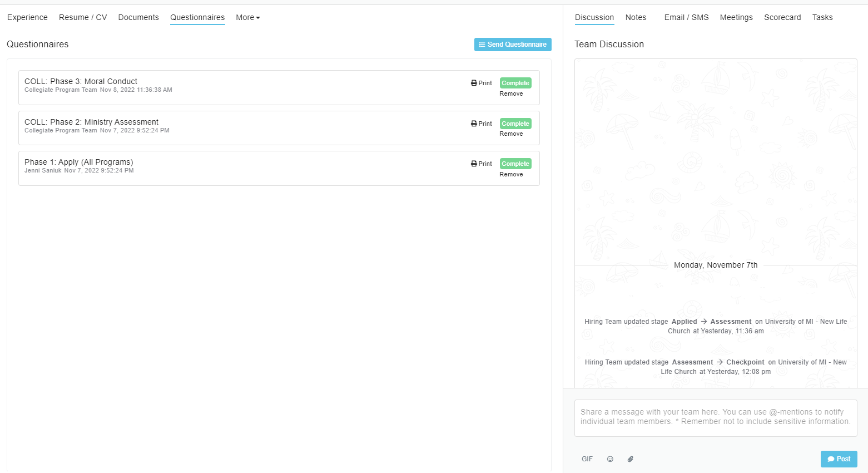Open the Scorecard tab
Screen dimensions: 868x473
[x=782, y=17]
